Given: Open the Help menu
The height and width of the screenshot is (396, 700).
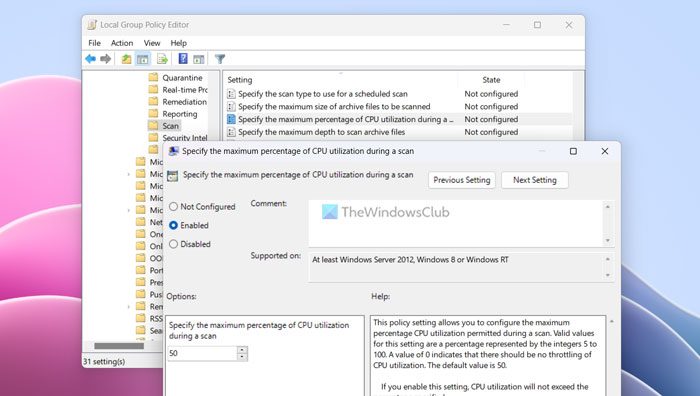Looking at the screenshot, I should point(179,43).
